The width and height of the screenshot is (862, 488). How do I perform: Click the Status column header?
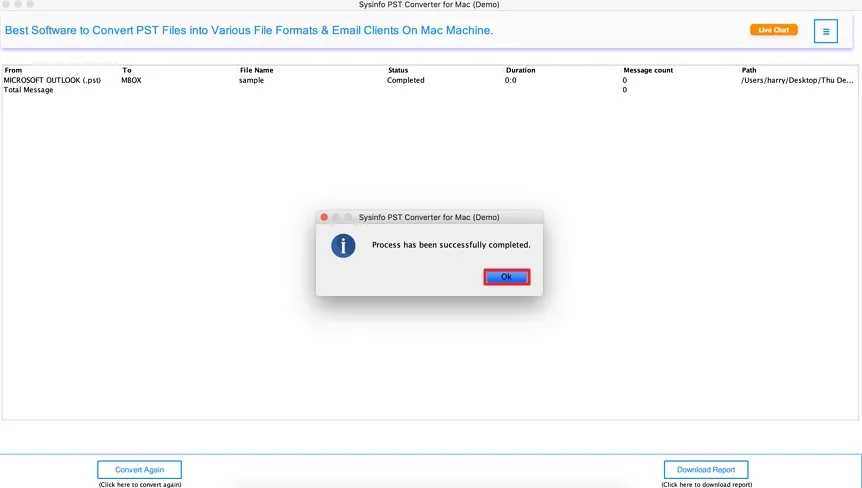(398, 70)
